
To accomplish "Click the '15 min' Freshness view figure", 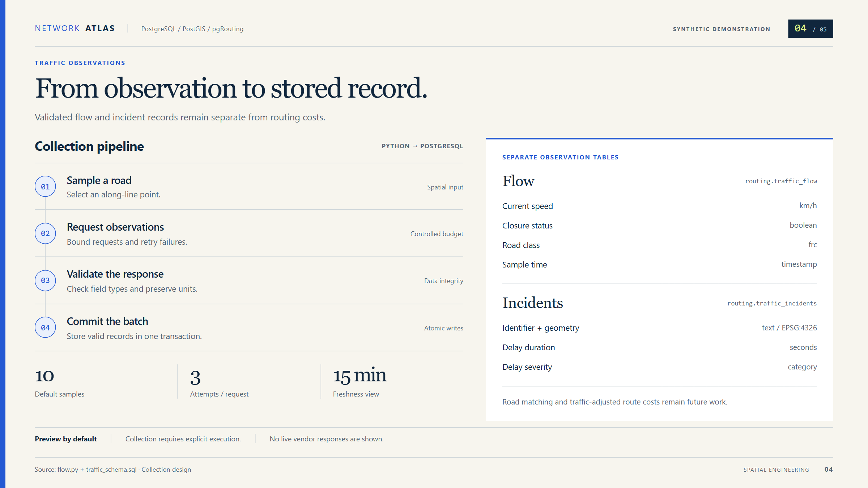I will point(360,375).
